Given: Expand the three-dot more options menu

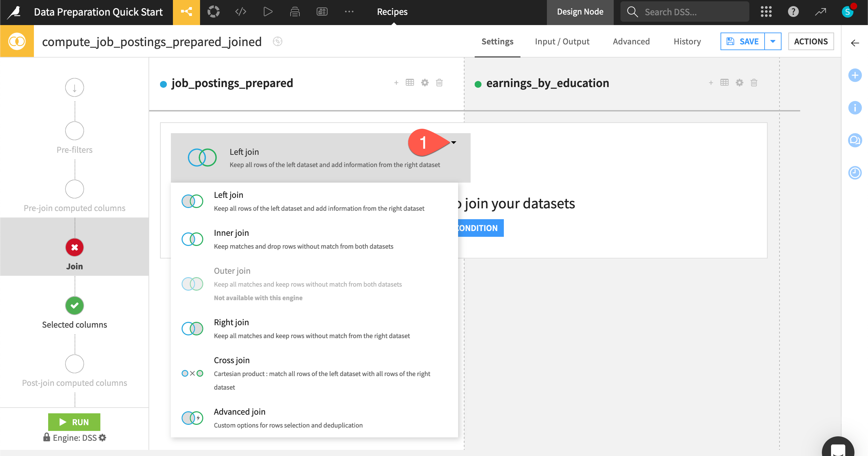Looking at the screenshot, I should click(349, 12).
